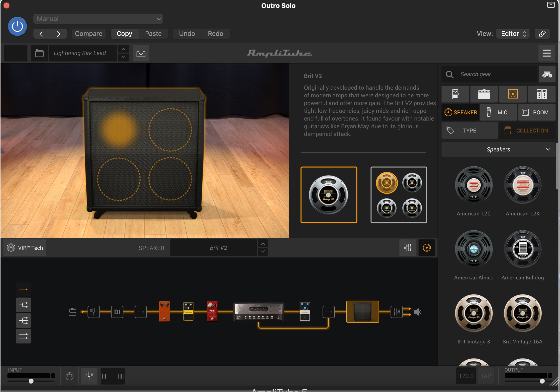Image resolution: width=560 pixels, height=392 pixels.
Task: Click the DI block in chain
Action: pyautogui.click(x=117, y=312)
